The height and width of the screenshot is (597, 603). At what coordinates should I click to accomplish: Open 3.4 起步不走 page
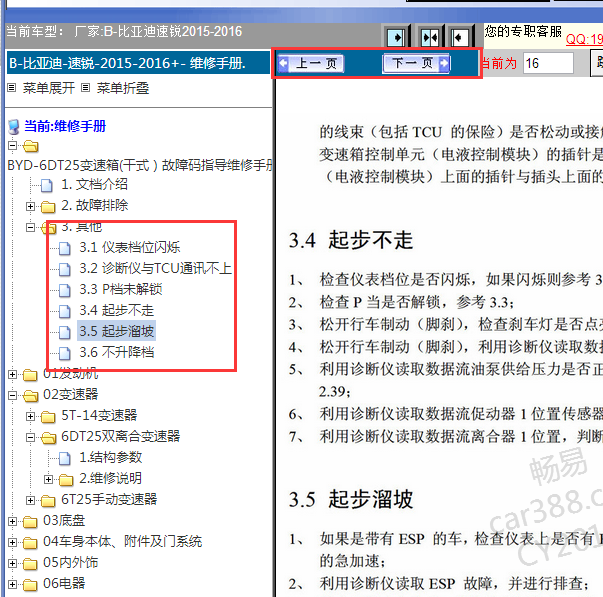click(117, 310)
